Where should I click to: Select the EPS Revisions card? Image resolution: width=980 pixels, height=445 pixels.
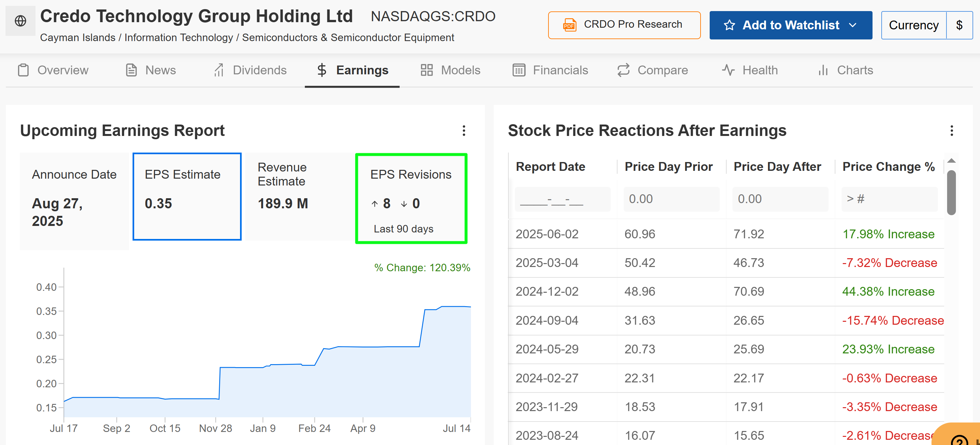point(411,198)
